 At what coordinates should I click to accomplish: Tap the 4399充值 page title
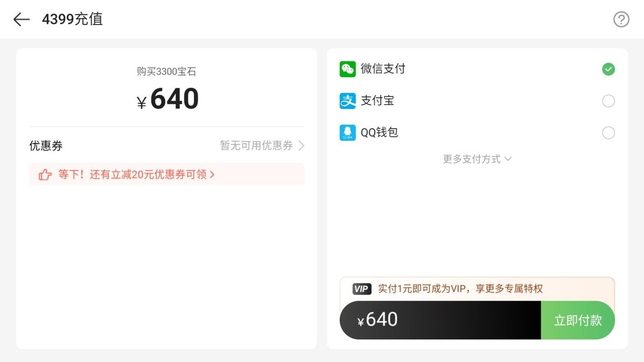point(72,19)
